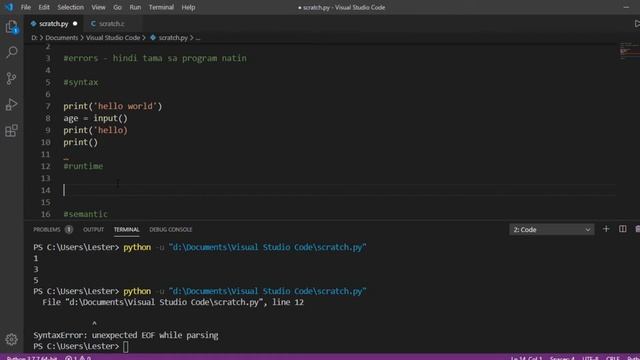The width and height of the screenshot is (640, 360).
Task: Switch to the scratch.c editor tab
Action: point(111,24)
